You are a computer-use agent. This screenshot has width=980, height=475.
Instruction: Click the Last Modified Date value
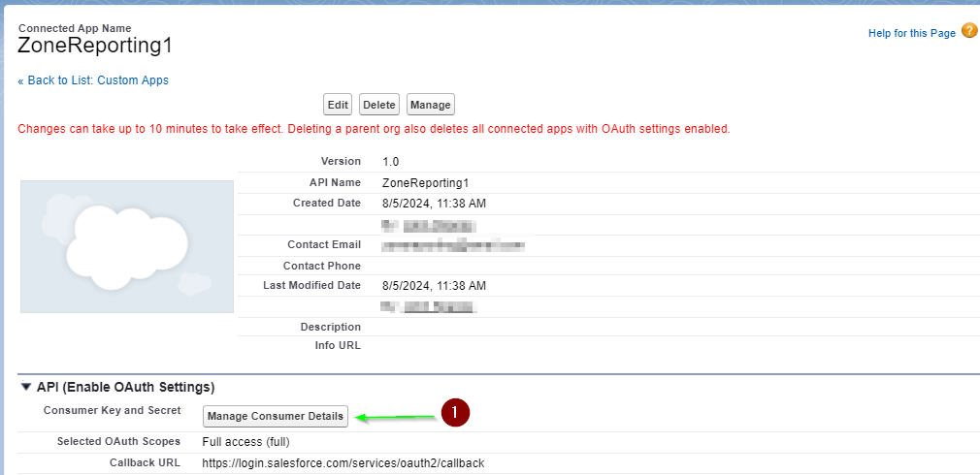[434, 286]
